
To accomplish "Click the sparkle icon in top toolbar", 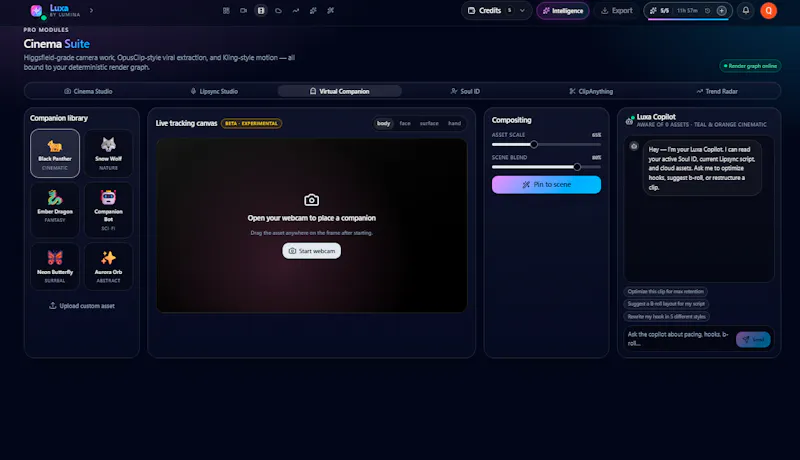I will (313, 10).
